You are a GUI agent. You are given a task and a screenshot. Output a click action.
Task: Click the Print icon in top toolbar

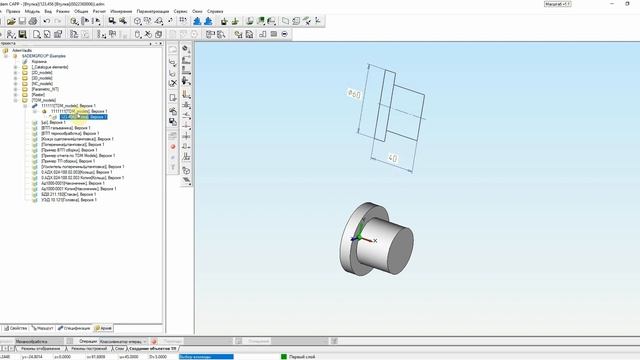pyautogui.click(x=33, y=21)
